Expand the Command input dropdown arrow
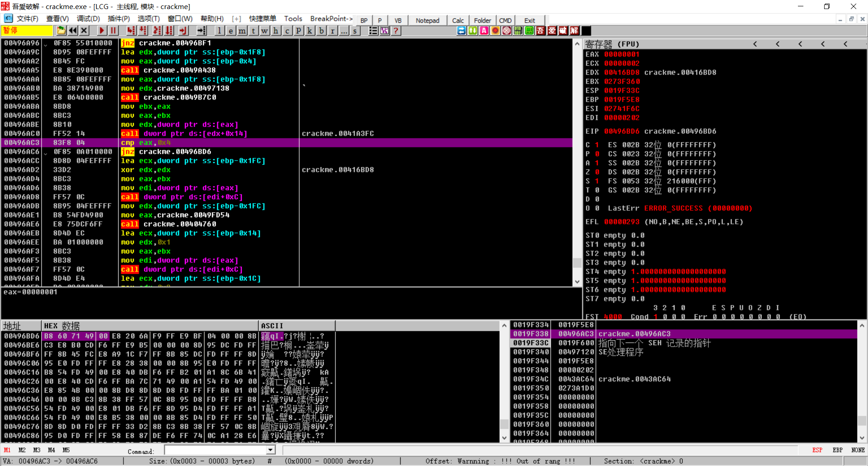 point(270,450)
